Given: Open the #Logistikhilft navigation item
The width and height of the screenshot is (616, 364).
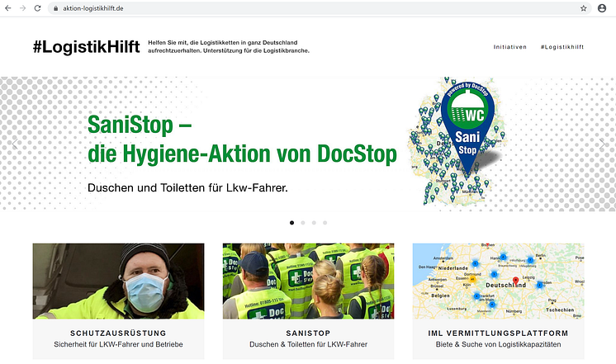Looking at the screenshot, I should (562, 47).
